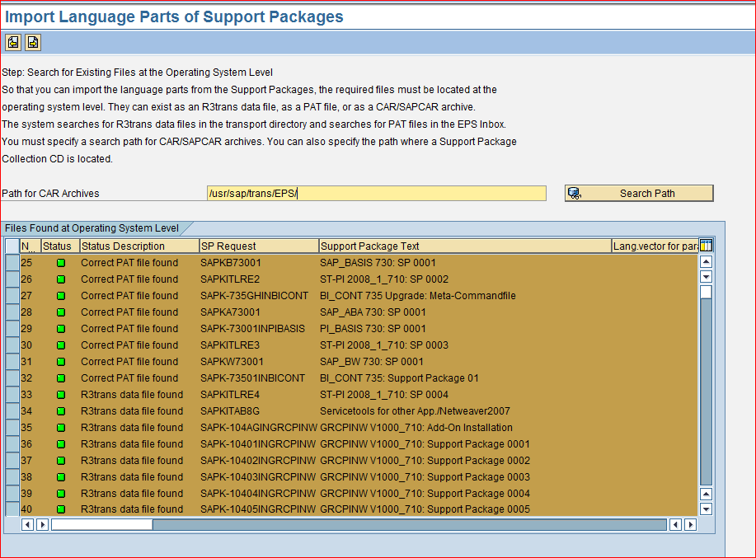Select row 36 using its row selector

click(x=11, y=443)
